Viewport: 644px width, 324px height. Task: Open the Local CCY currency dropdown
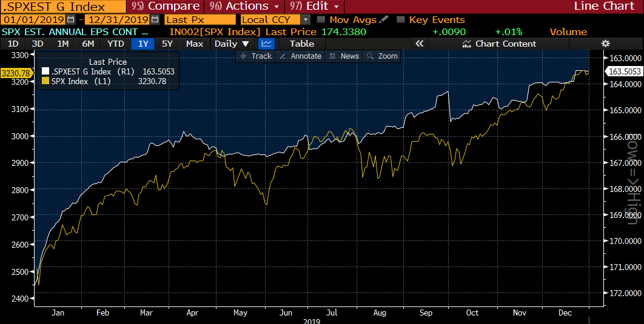coord(275,20)
